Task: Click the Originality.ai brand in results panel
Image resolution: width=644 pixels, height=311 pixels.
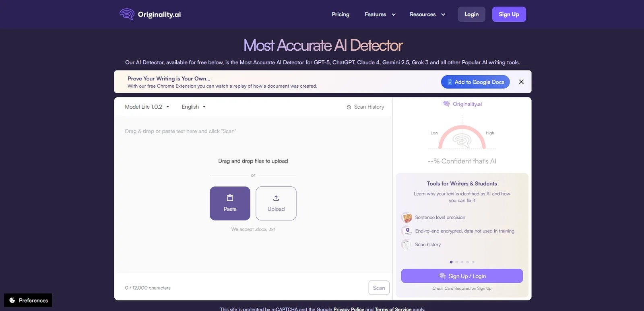Action: point(462,104)
